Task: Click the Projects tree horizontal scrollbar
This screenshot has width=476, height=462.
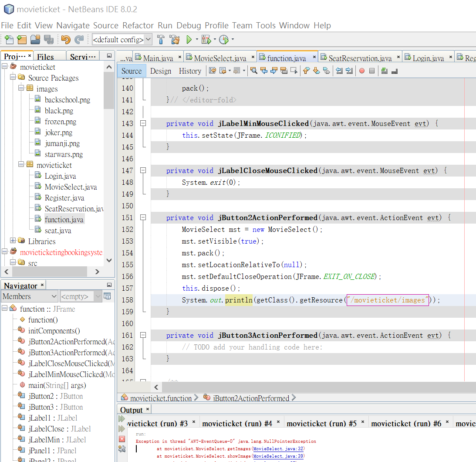Action: pos(52,272)
